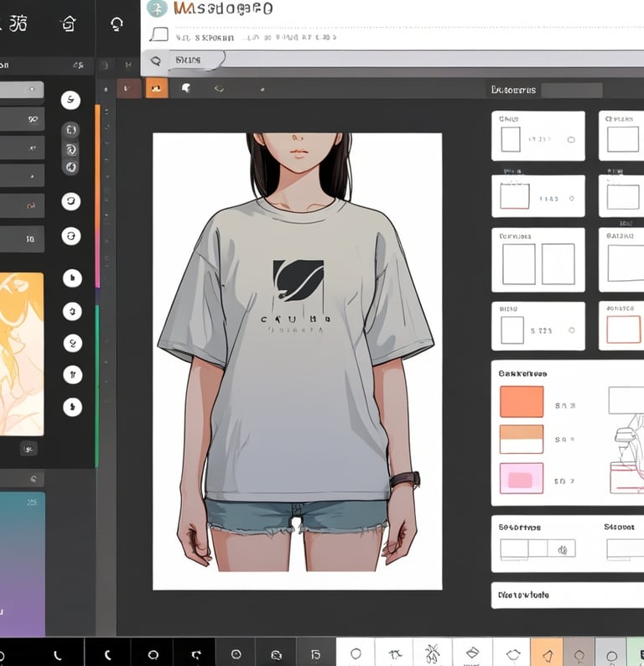Select the pointer tool on the orange bottom bar tile
Screen dimensions: 644x666
(548, 655)
